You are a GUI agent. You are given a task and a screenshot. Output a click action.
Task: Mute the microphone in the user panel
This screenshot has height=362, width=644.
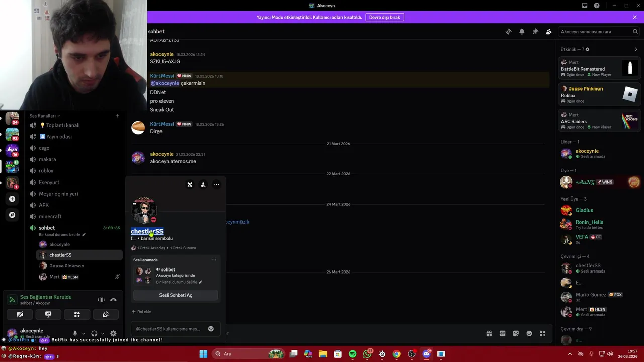coord(75,333)
